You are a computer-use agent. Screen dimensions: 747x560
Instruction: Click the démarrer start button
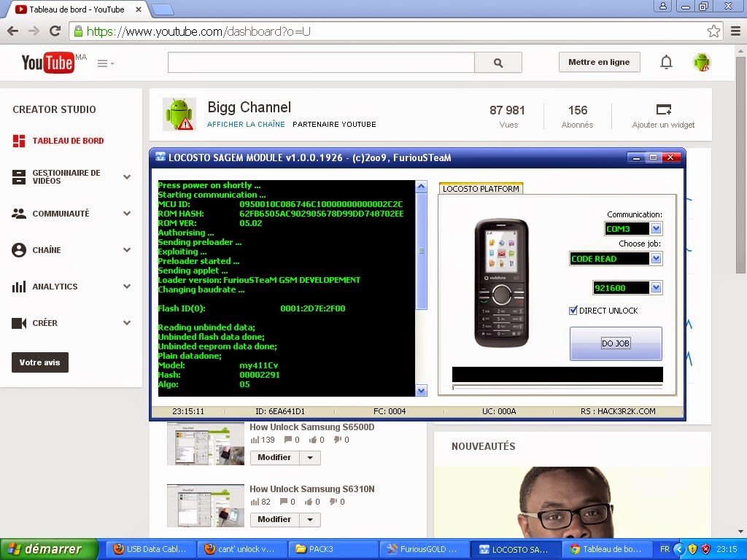[49, 549]
